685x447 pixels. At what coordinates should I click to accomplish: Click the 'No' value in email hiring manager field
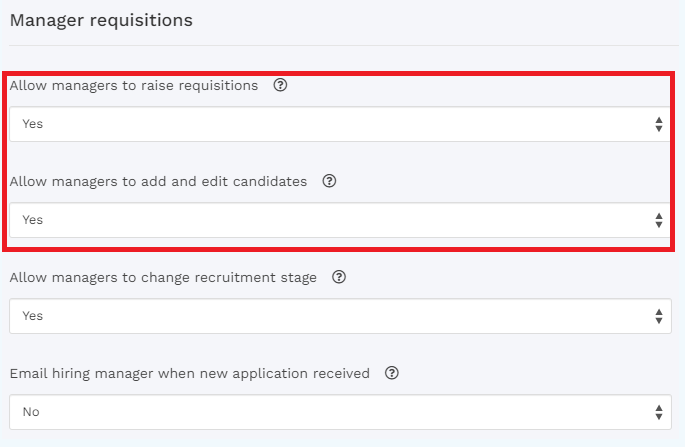31,412
